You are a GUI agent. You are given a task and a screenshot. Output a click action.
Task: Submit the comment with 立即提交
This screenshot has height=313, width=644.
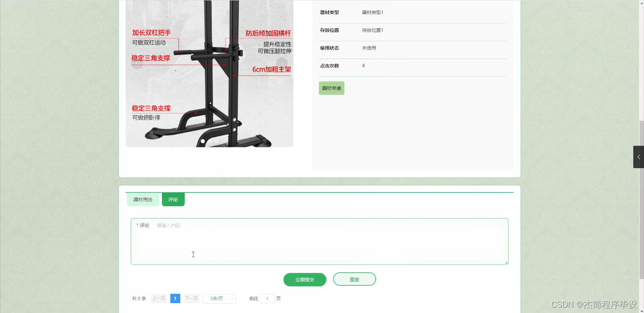click(x=305, y=279)
